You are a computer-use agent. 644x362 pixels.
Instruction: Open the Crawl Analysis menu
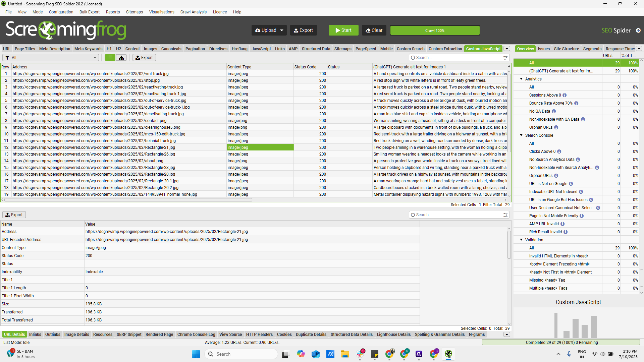pos(193,12)
